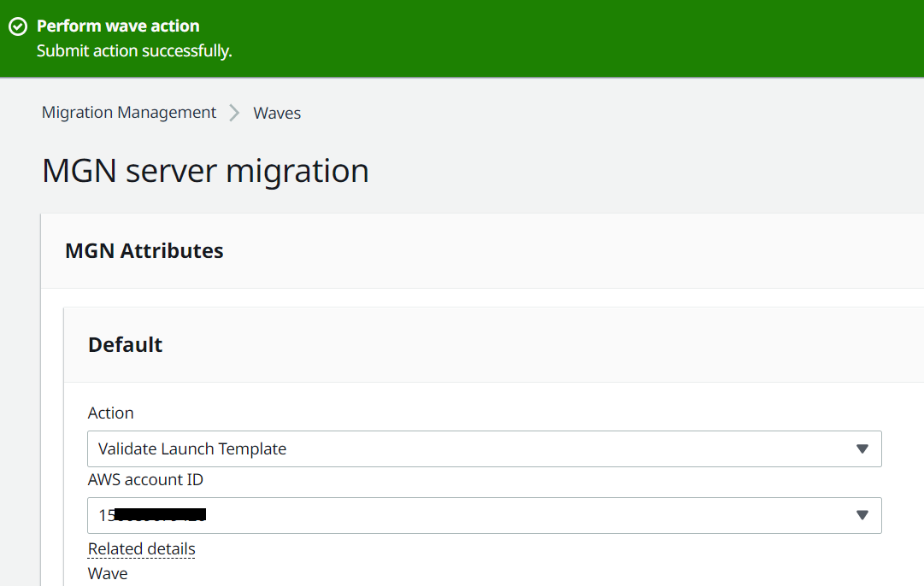Click the MGN server migration heading
This screenshot has width=924, height=586.
click(x=206, y=171)
